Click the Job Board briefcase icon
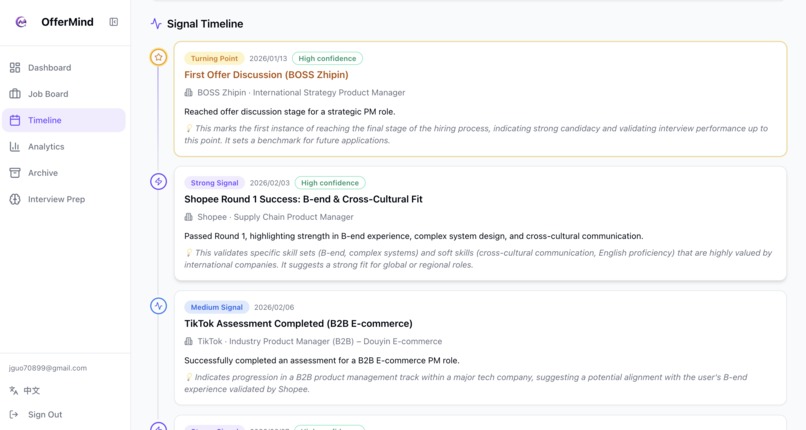Image resolution: width=806 pixels, height=430 pixels. (x=15, y=94)
